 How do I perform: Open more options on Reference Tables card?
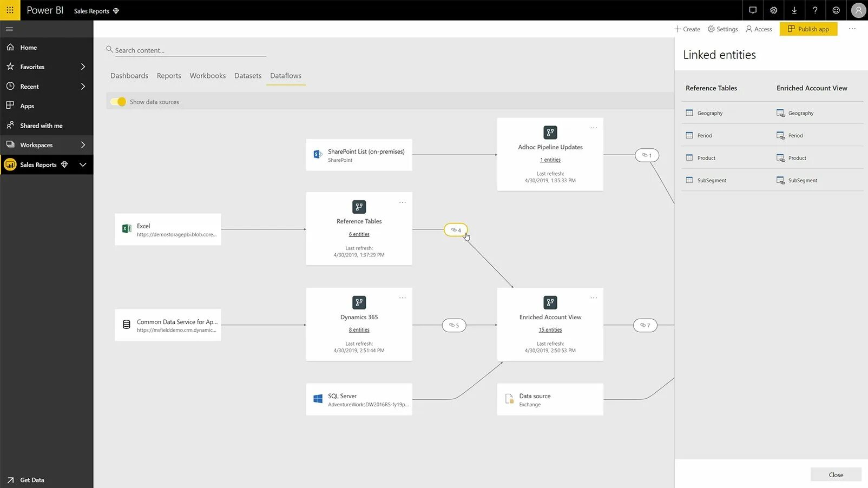(403, 202)
